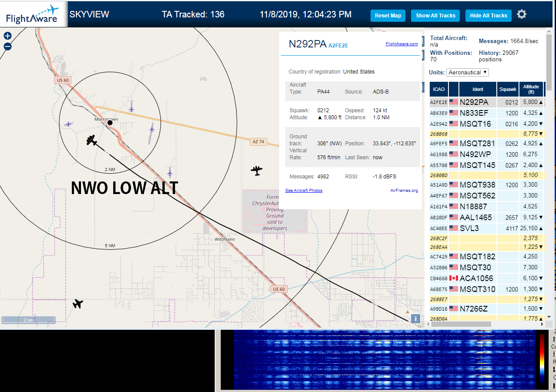Open See Aircraft Photos link

point(304,191)
